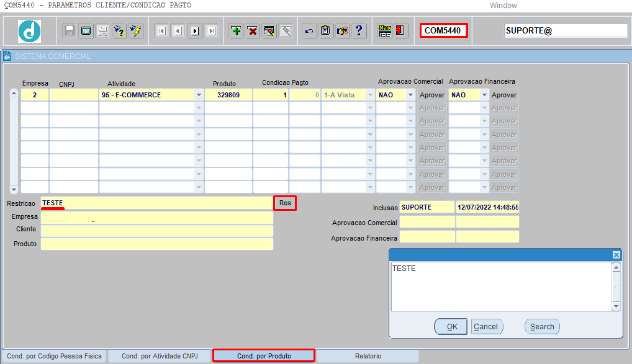Open the Relatorio tab
The height and width of the screenshot is (364, 632).
(368, 356)
